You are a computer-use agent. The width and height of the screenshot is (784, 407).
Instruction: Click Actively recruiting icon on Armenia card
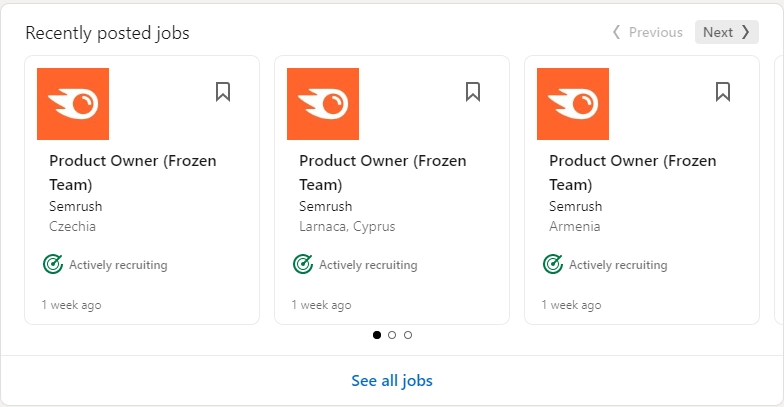pos(553,265)
